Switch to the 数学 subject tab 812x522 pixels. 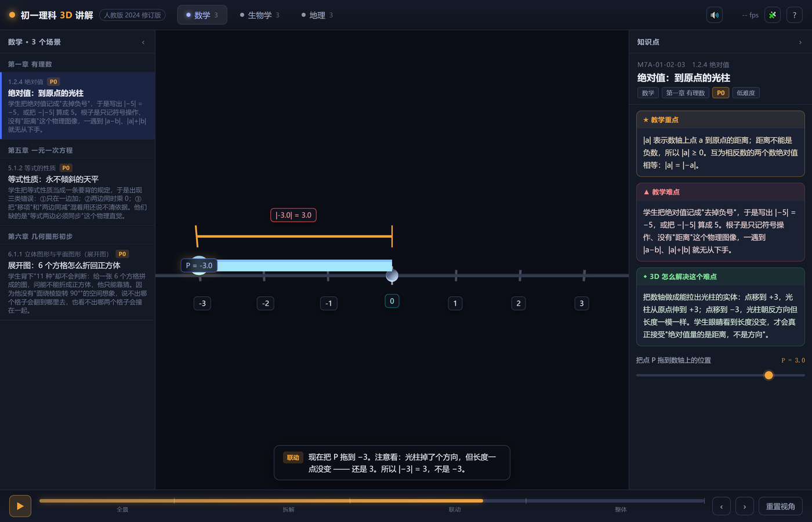pyautogui.click(x=202, y=15)
